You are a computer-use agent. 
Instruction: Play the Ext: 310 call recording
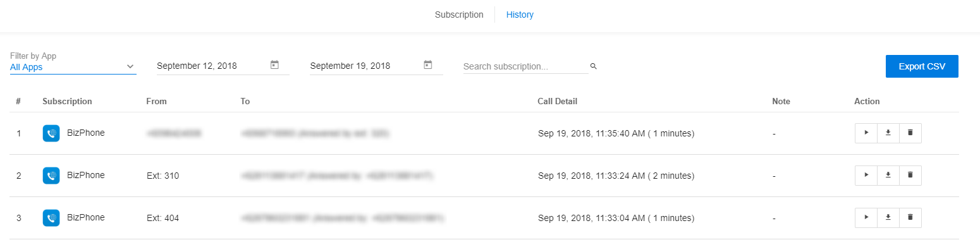pos(866,176)
